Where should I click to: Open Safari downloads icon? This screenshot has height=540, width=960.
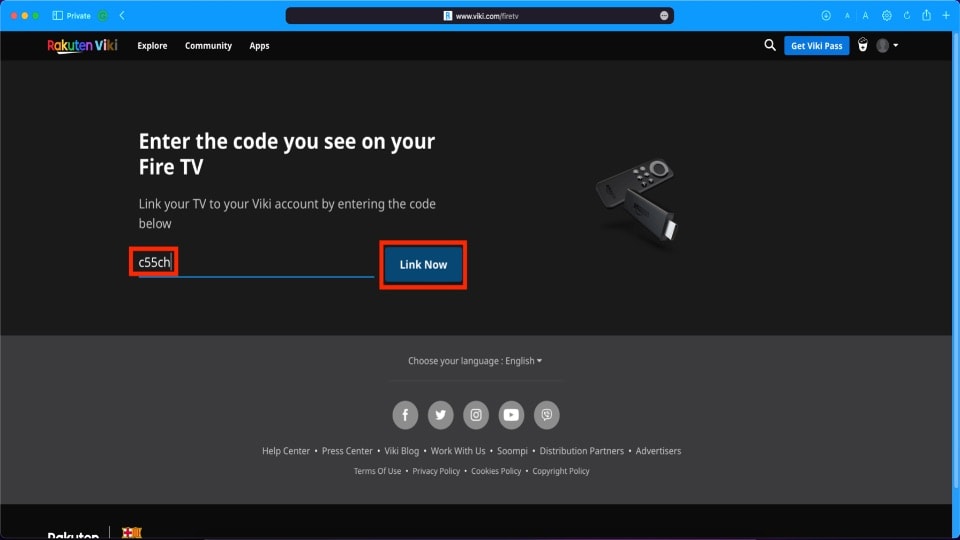tap(826, 16)
